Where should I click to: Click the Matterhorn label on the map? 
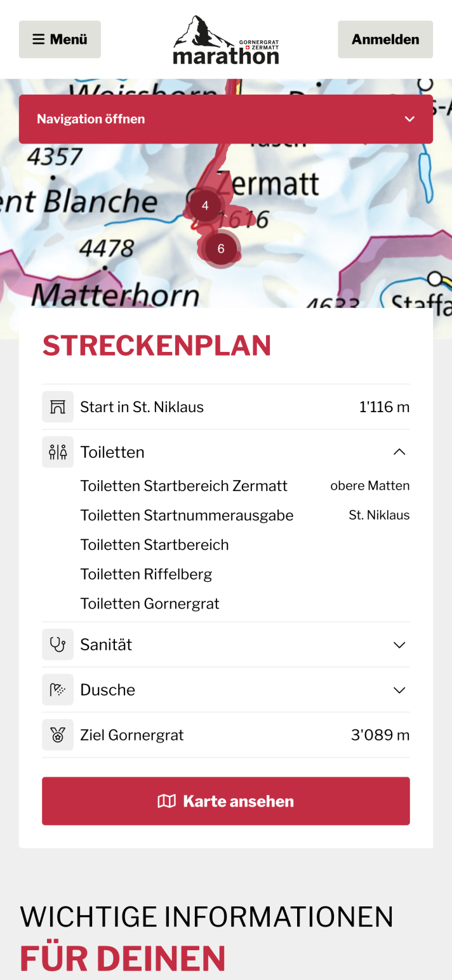(x=115, y=295)
